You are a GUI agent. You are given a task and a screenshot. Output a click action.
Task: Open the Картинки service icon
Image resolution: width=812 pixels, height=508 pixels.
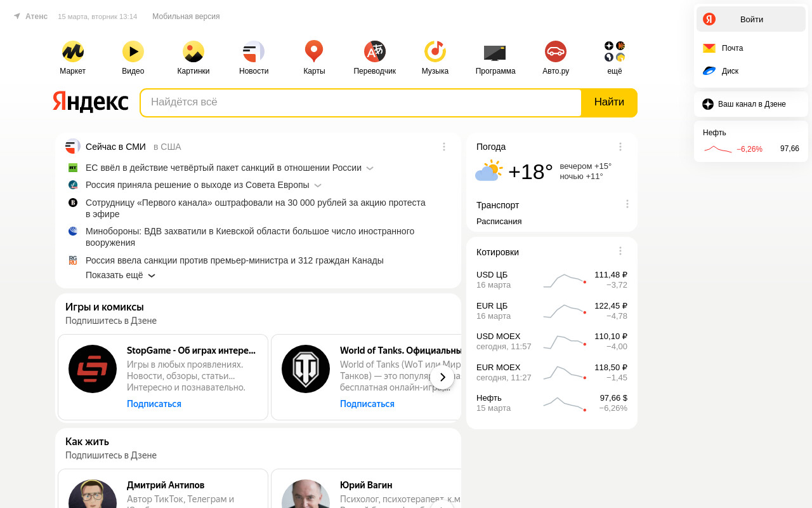pyautogui.click(x=193, y=51)
